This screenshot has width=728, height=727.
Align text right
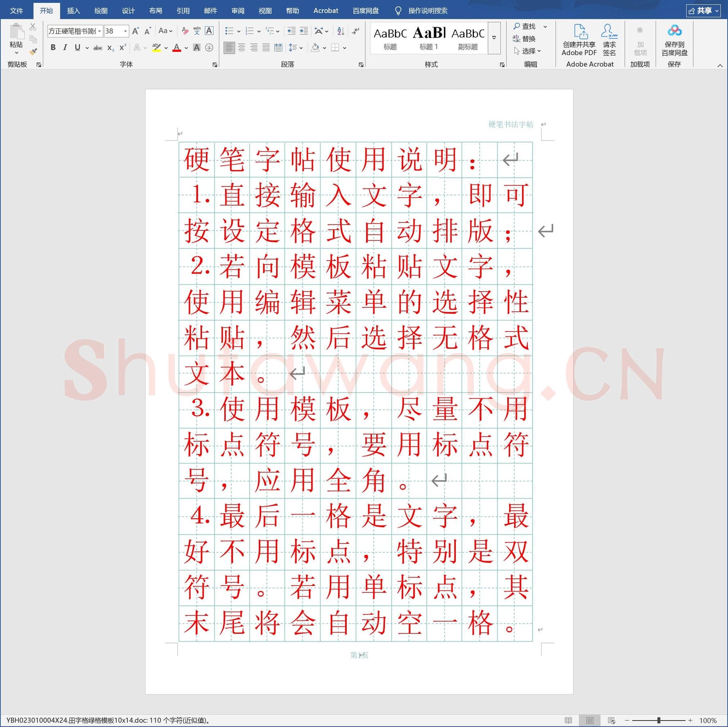[x=254, y=48]
